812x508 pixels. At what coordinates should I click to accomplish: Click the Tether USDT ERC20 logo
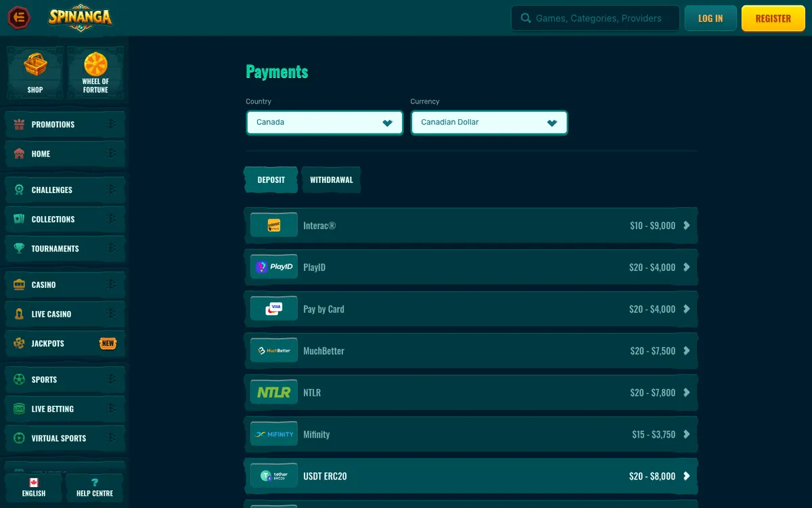click(274, 476)
